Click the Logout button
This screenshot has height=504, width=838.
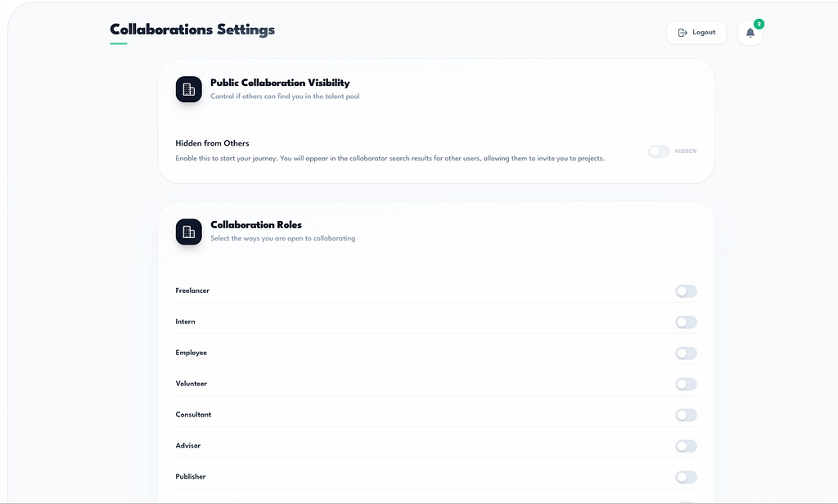[x=696, y=33]
